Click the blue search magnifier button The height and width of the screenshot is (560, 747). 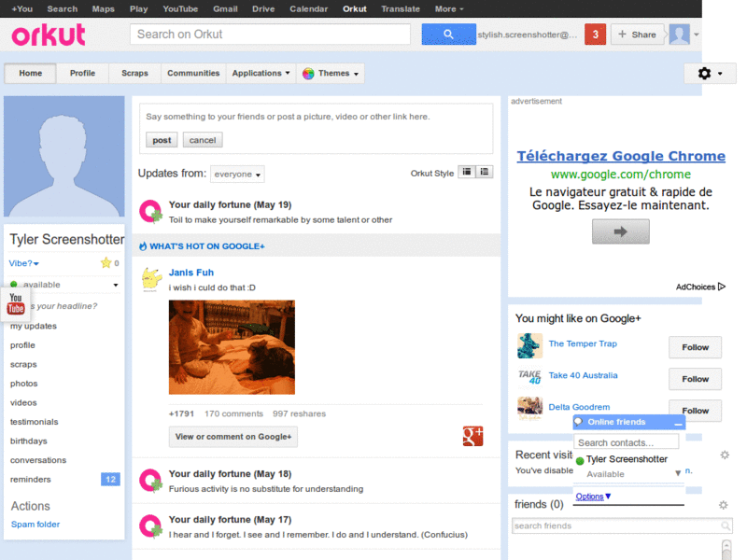(448, 35)
